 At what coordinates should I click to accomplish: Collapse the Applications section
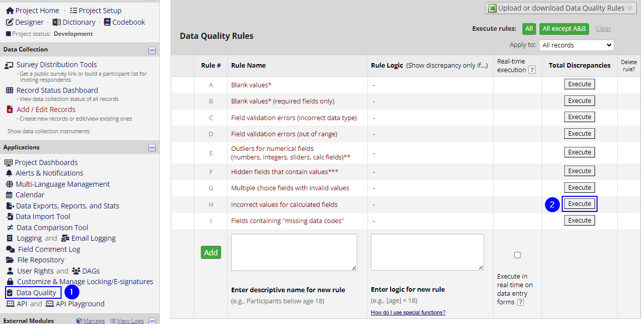coord(152,148)
